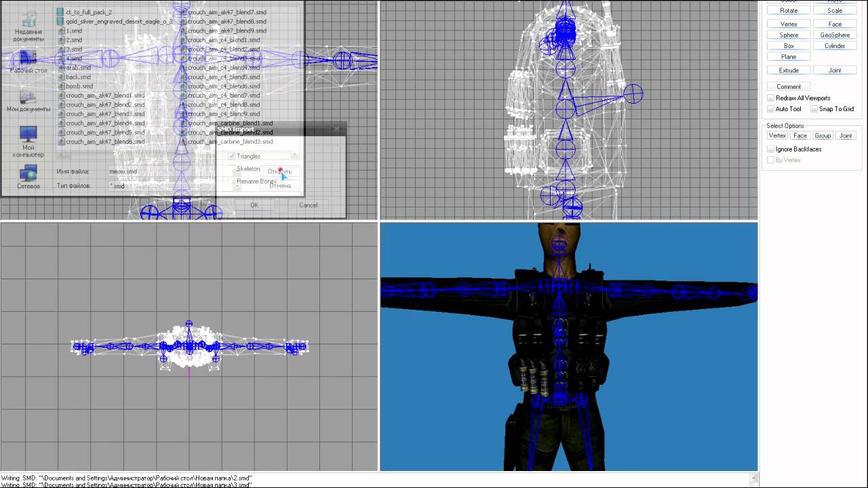This screenshot has width=868, height=488.
Task: Enable Redraw All Viewports checkbox
Action: [770, 98]
